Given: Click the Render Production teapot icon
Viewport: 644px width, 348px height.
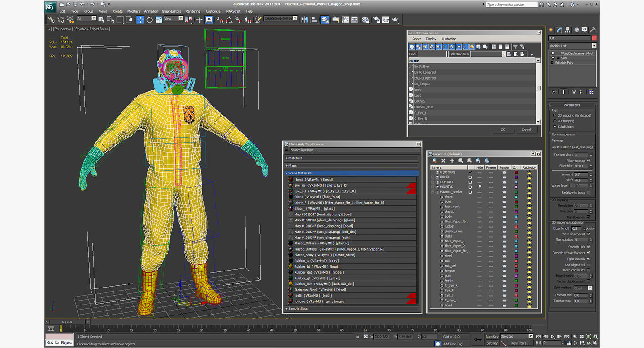Looking at the screenshot, I should coord(394,20).
